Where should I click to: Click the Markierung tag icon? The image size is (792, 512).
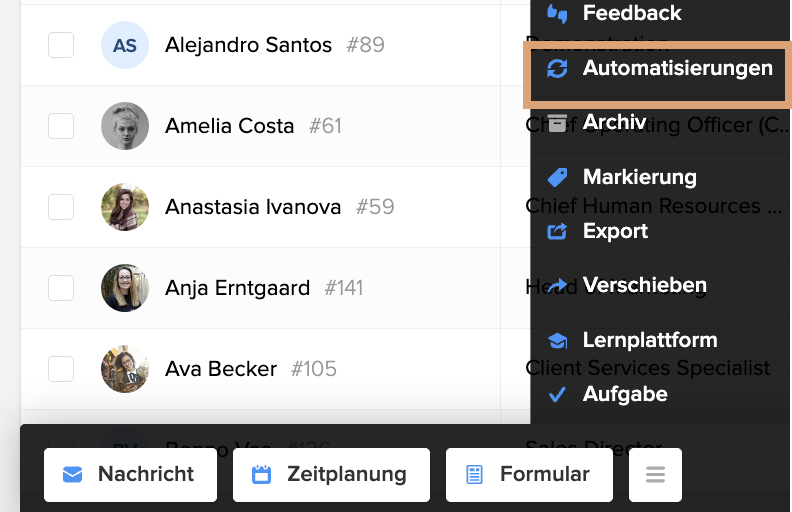tap(557, 177)
